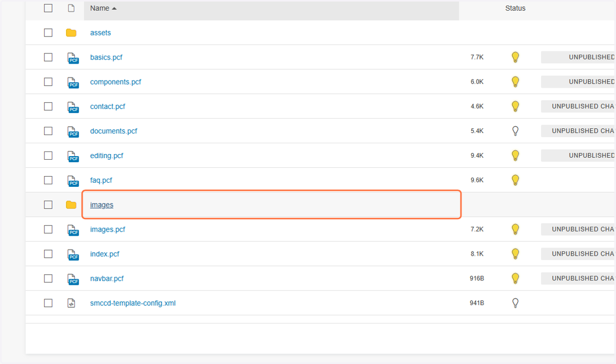Select all files with header checkbox

coord(48,8)
